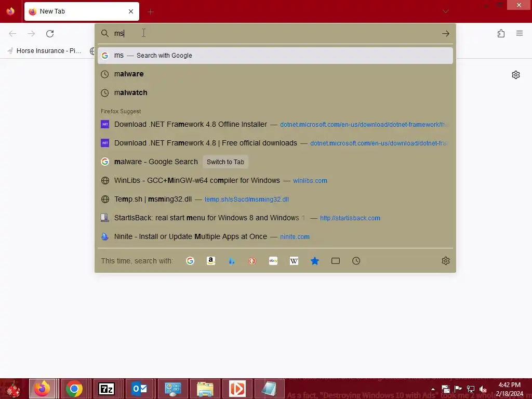Search in History clock icon

[x=356, y=261]
